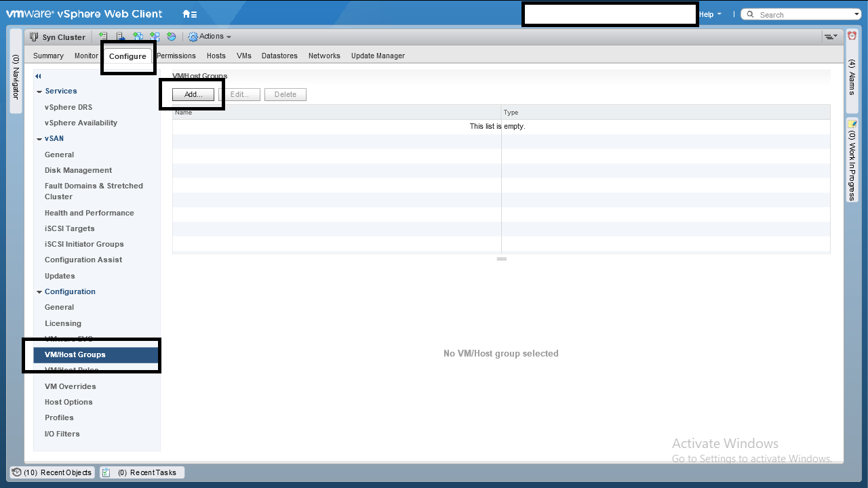The image size is (868, 488).
Task: Select iSCSI Initiator Groups
Action: point(84,244)
